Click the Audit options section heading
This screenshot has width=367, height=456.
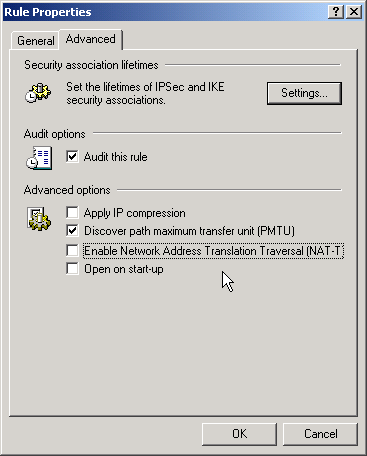pos(55,134)
